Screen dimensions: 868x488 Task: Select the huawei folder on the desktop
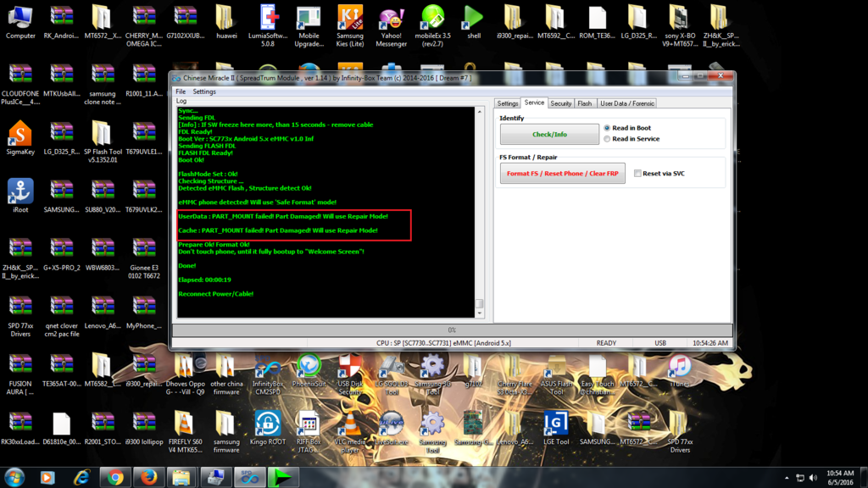coord(226,22)
